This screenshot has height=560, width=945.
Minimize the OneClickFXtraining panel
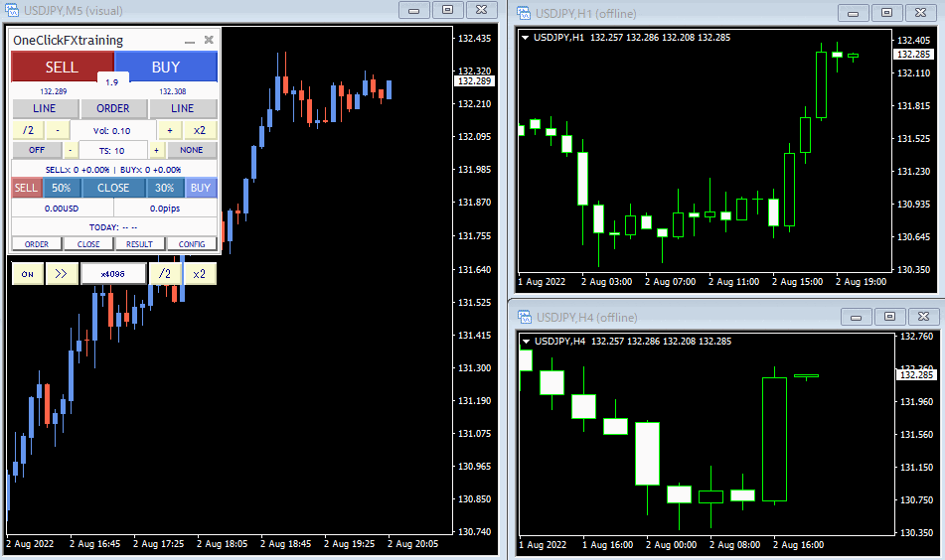coord(189,41)
